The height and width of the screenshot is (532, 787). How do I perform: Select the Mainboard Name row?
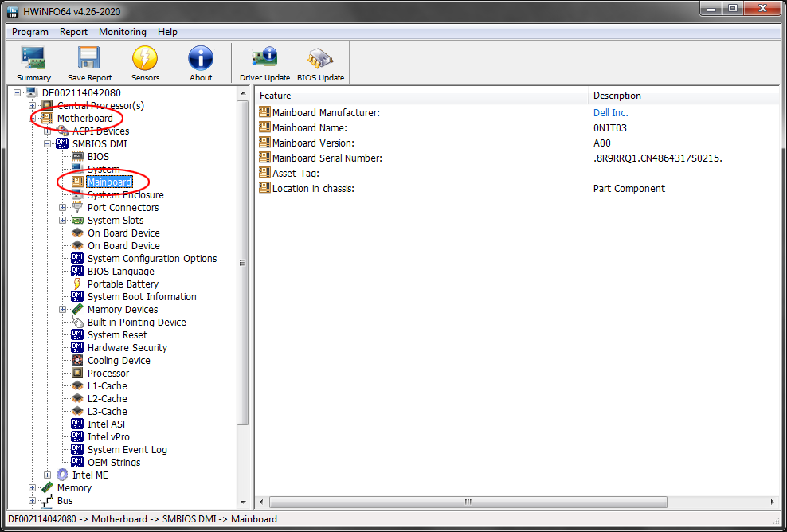pyautogui.click(x=517, y=128)
